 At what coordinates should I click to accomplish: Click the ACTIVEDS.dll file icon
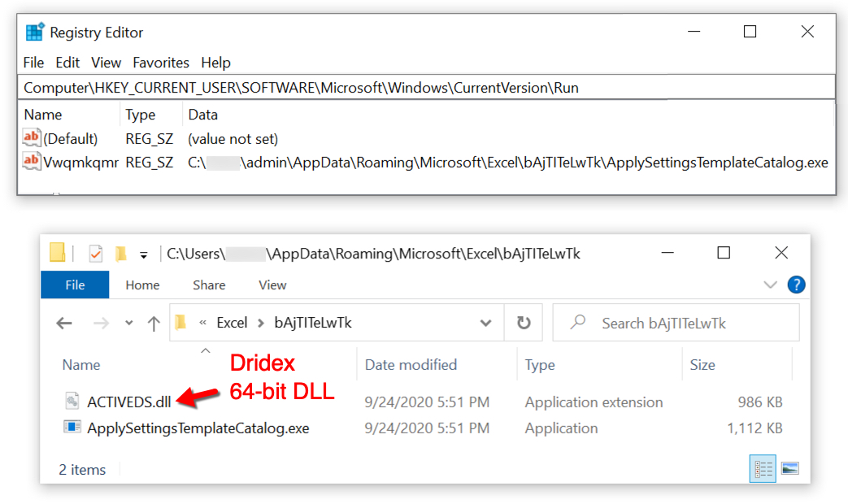[72, 401]
